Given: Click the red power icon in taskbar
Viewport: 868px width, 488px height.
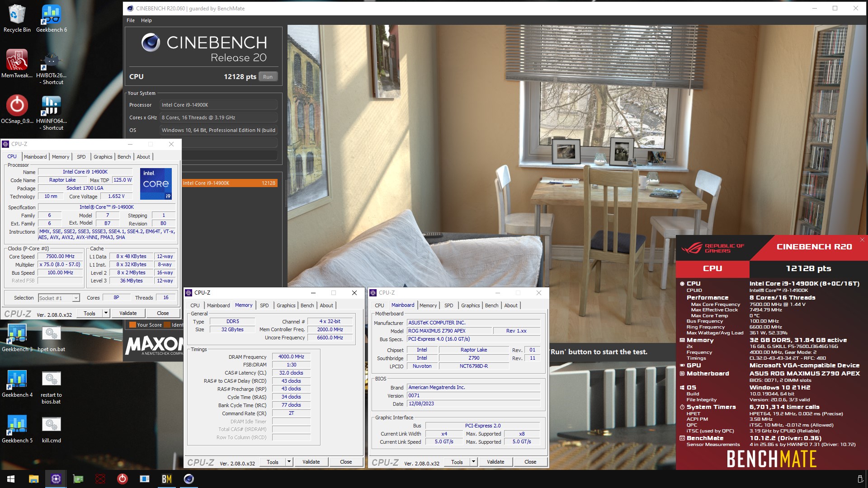Looking at the screenshot, I should point(122,479).
